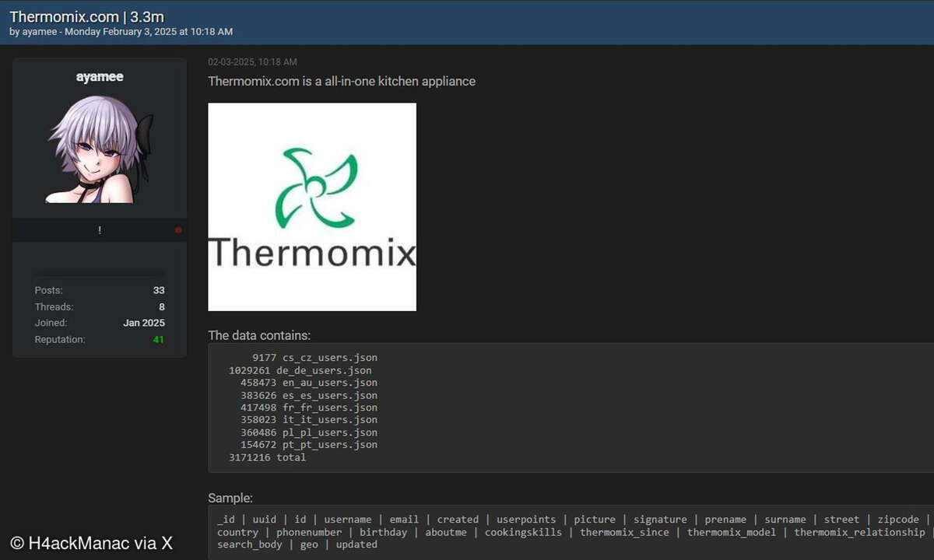Screen dimensions: 934x560
Task: Click the post timestamp 02-03-2025, 10:18 AM
Action: [252, 62]
